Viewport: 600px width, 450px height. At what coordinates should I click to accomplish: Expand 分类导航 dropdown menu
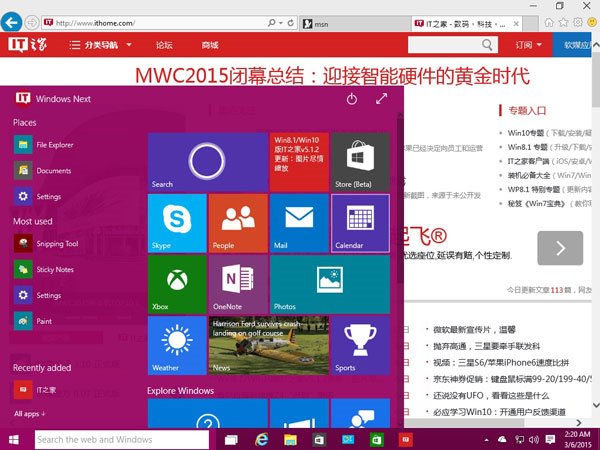[101, 45]
